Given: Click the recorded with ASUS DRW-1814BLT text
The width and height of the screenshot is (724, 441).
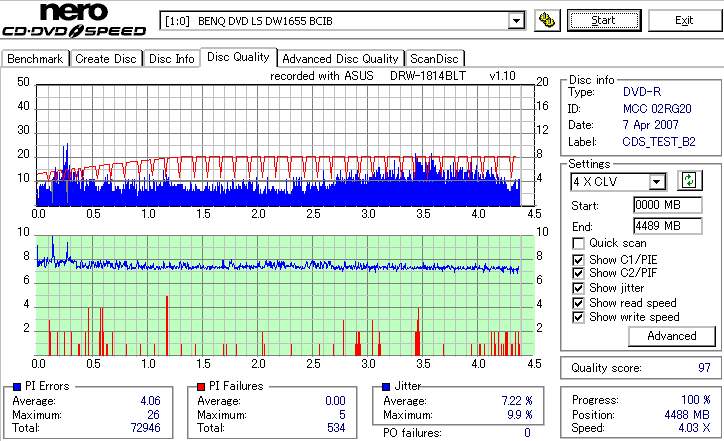Looking at the screenshot, I should click(x=392, y=76).
